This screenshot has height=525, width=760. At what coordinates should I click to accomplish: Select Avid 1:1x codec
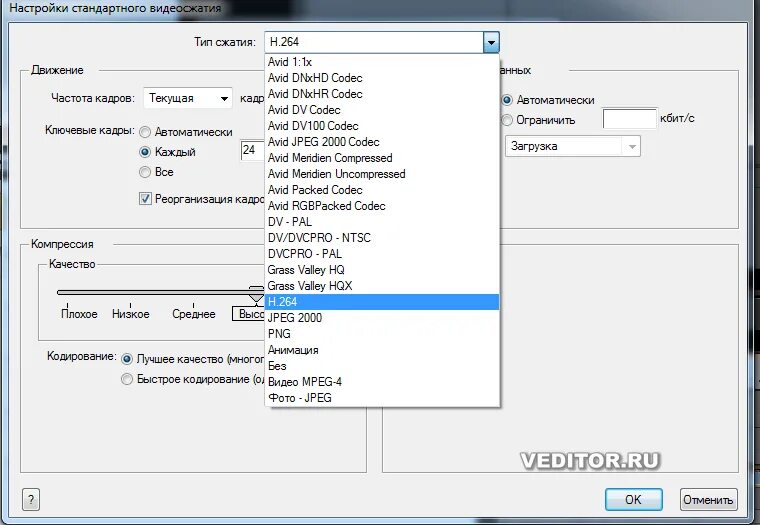click(382, 62)
